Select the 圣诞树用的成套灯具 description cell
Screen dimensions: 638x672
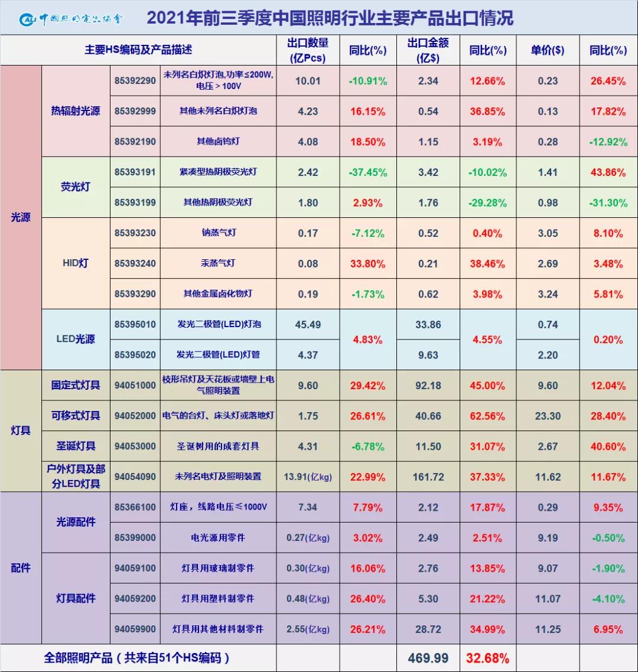tap(219, 446)
